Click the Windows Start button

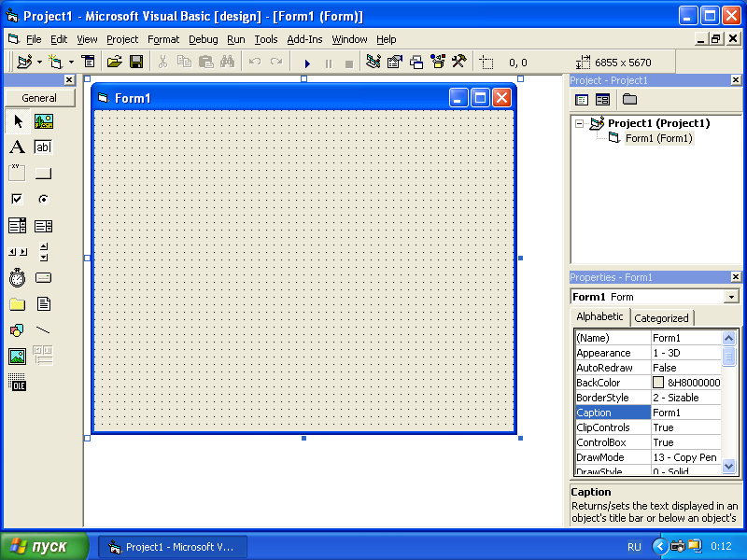(44, 546)
